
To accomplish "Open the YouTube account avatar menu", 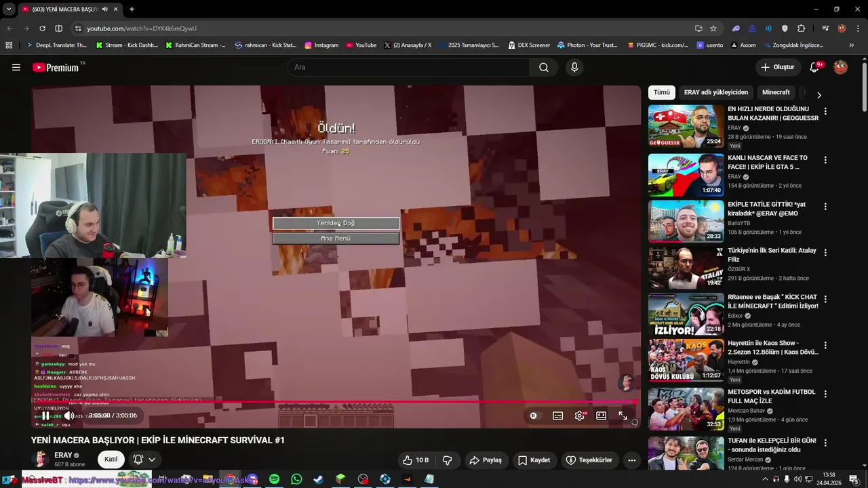I will pos(840,67).
